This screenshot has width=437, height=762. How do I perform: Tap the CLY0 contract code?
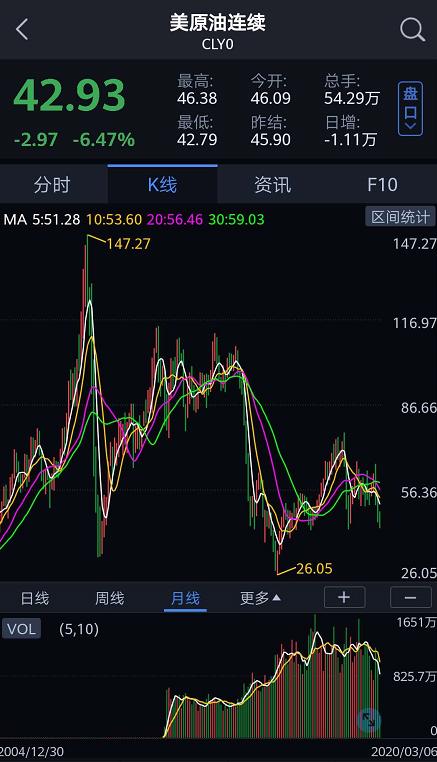coord(218,44)
